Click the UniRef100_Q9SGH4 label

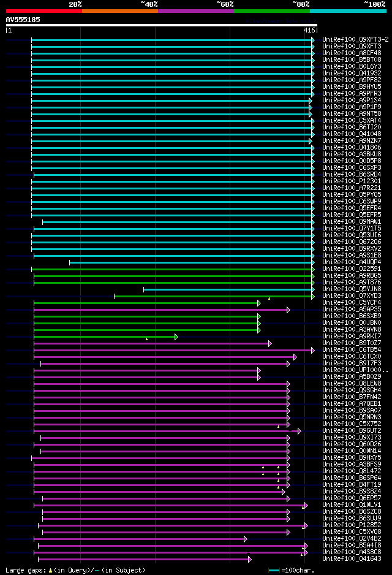352,390
